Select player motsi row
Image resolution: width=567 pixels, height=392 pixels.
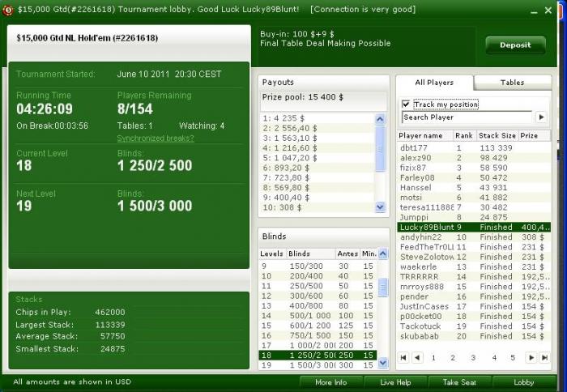(474, 198)
